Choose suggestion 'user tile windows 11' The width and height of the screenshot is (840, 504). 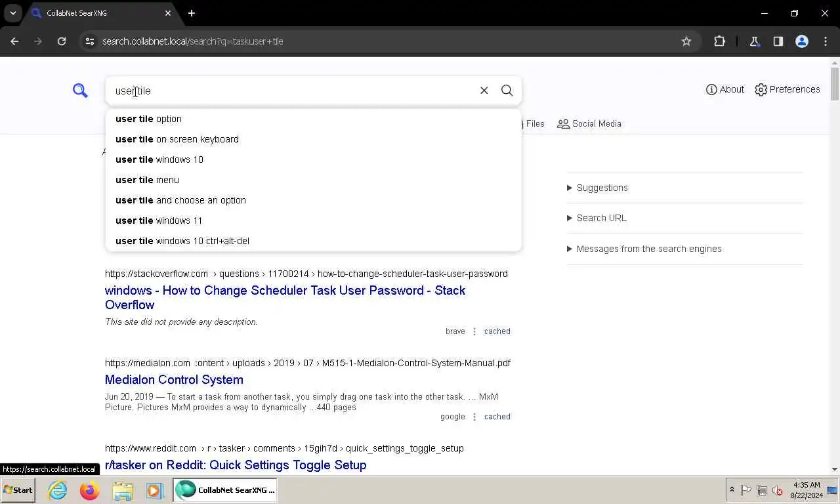pos(314,220)
